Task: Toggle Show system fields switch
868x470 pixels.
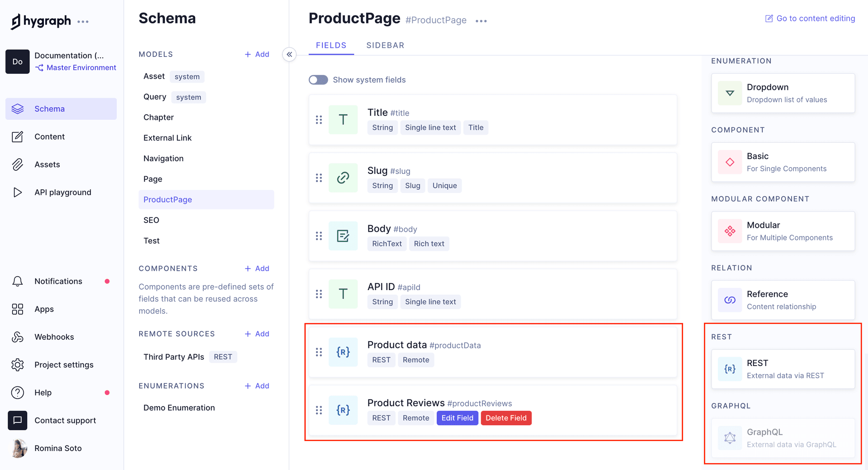Action: [318, 80]
